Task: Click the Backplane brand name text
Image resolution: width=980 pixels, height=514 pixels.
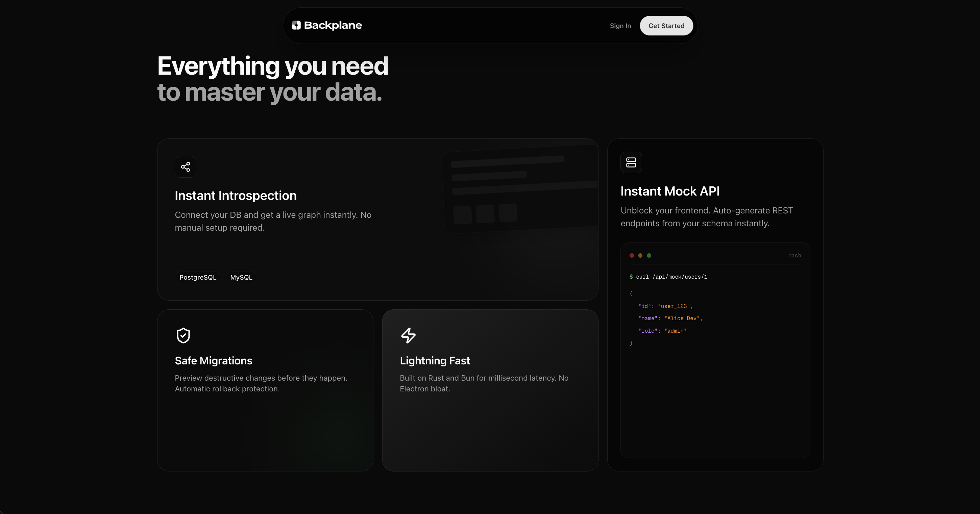Action: coord(333,25)
